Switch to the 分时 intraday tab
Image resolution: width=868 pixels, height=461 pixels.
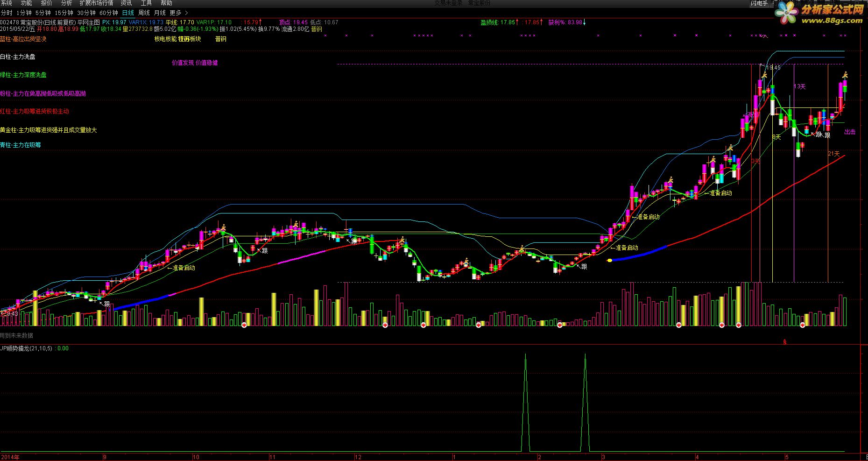click(7, 13)
